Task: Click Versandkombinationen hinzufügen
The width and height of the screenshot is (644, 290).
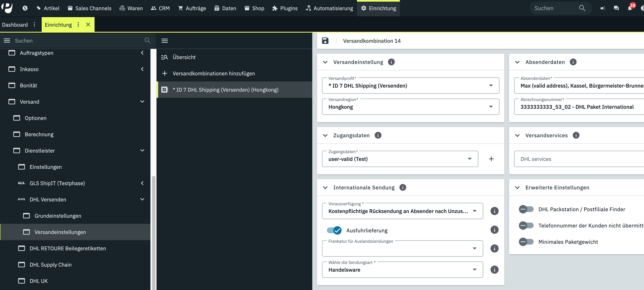Action: [213, 73]
